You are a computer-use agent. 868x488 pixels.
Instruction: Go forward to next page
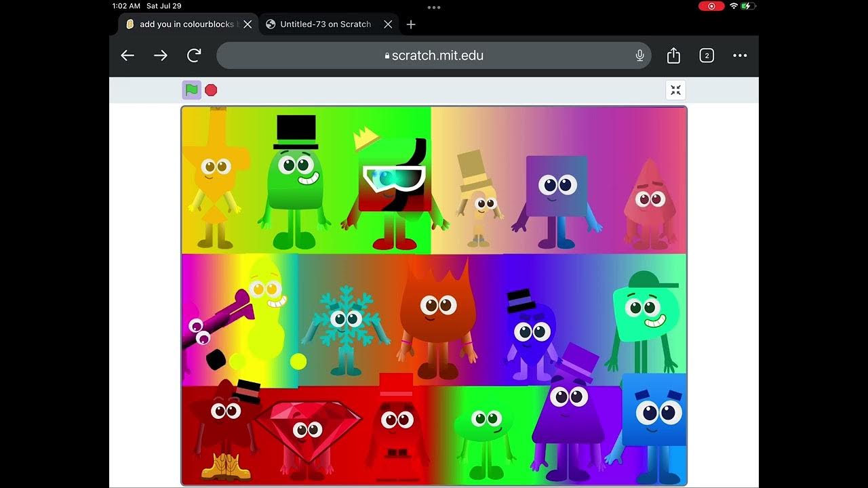[161, 56]
